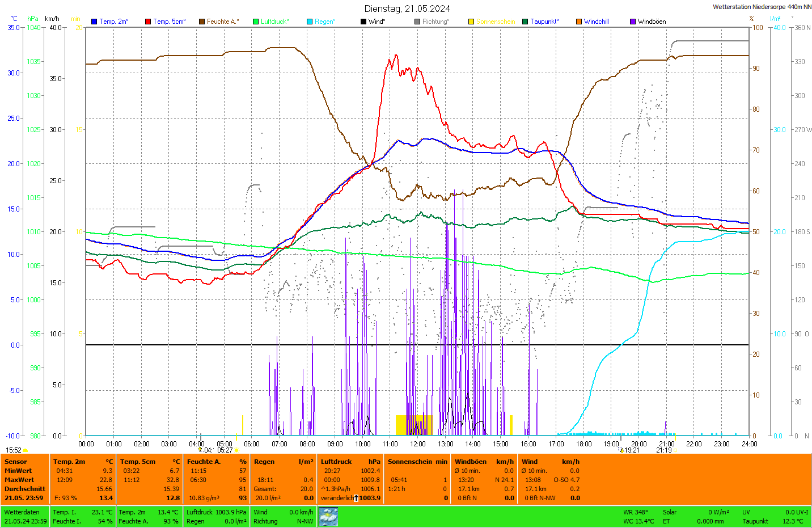Click the pressure trend up arrow
The width and height of the screenshot is (812, 528).
[x=356, y=498]
